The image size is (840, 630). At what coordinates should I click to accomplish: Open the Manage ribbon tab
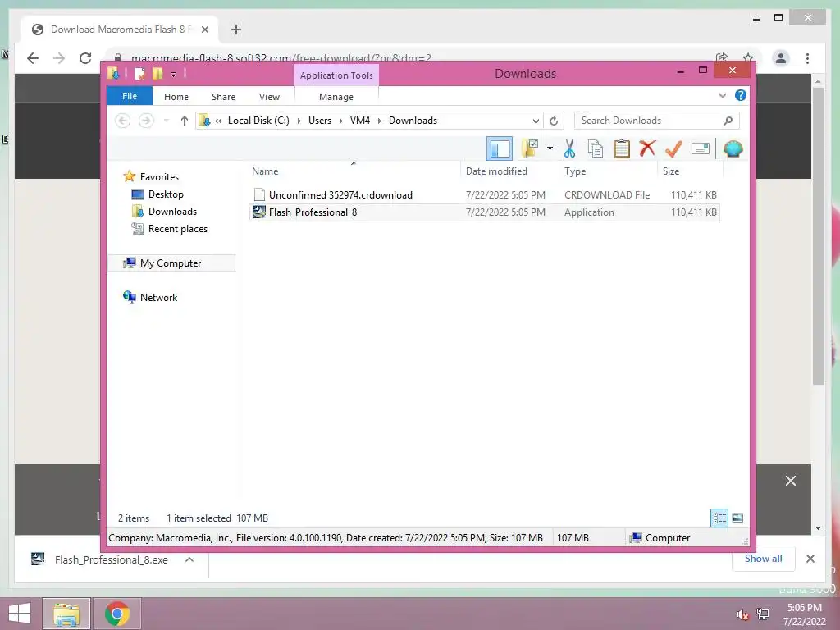pos(336,97)
